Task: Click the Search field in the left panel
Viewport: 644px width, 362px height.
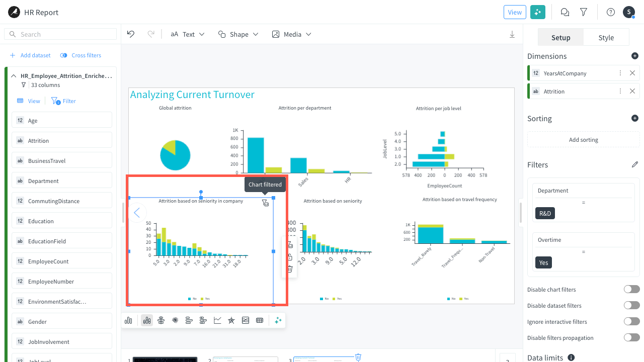Action: pos(60,34)
